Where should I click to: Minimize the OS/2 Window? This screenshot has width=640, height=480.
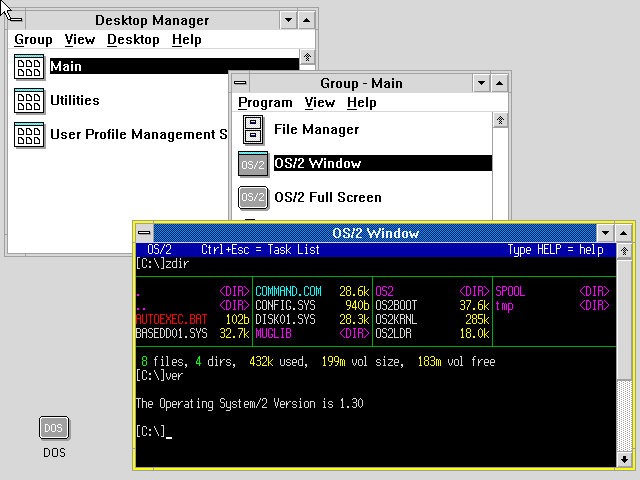click(605, 233)
